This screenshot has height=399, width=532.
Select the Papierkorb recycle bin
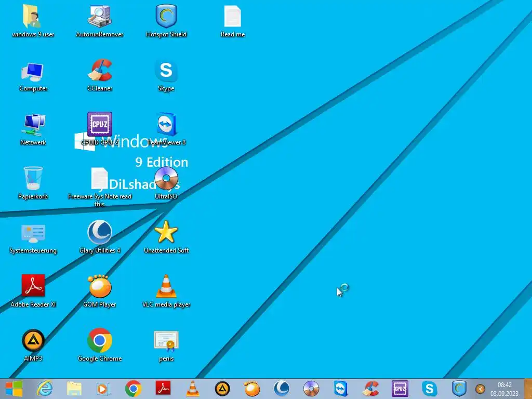pyautogui.click(x=33, y=183)
